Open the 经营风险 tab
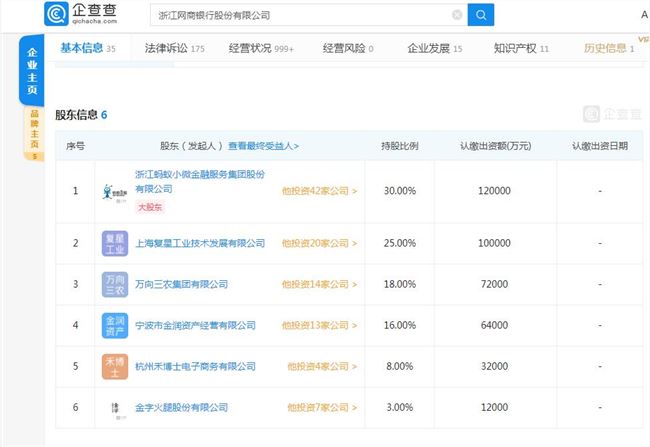The image size is (650, 447). click(348, 49)
